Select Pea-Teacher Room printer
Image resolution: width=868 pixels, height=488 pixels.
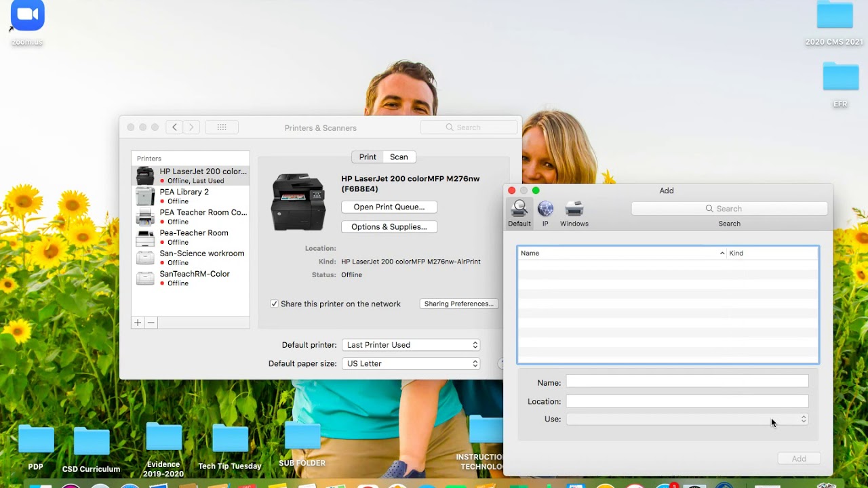(x=191, y=237)
